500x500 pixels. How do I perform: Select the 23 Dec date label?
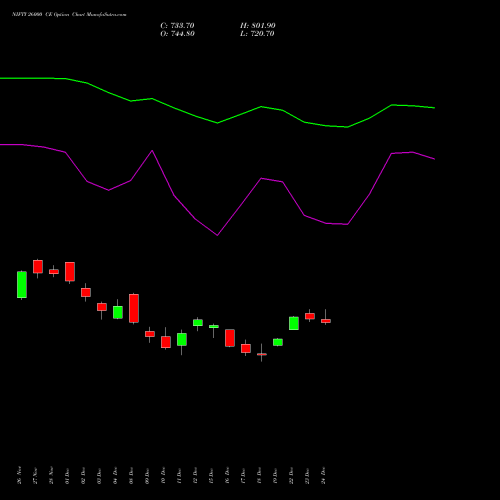(307, 475)
